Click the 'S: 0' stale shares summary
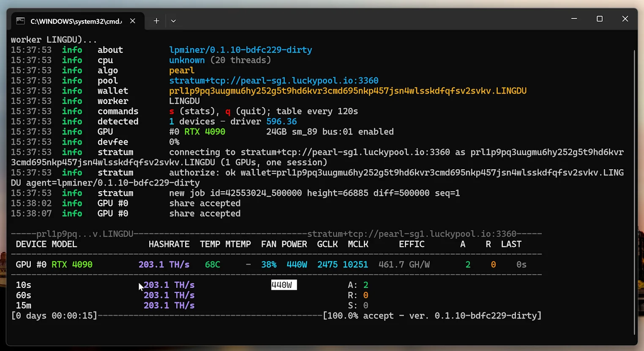Image resolution: width=644 pixels, height=351 pixels. 358,305
